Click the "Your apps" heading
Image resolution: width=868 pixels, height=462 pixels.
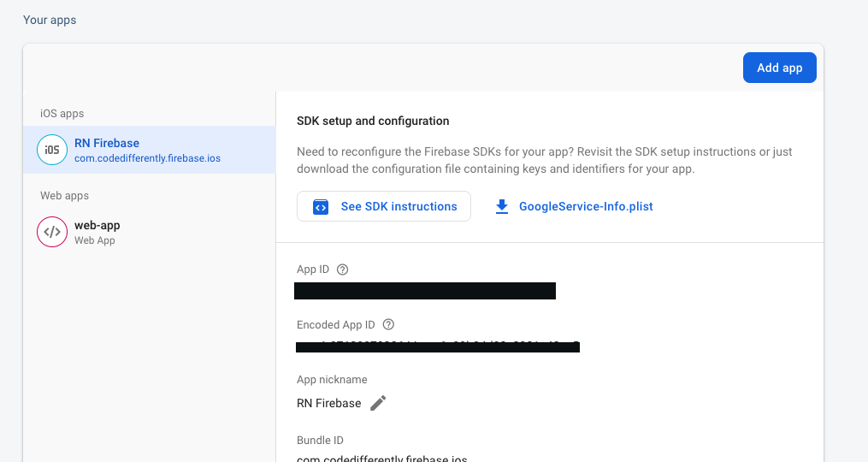click(50, 20)
